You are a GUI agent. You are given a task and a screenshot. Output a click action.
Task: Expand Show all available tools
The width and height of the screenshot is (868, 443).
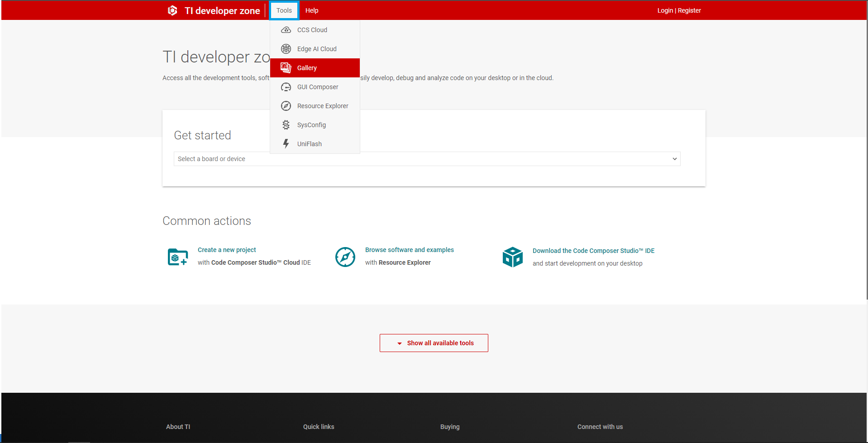(434, 343)
